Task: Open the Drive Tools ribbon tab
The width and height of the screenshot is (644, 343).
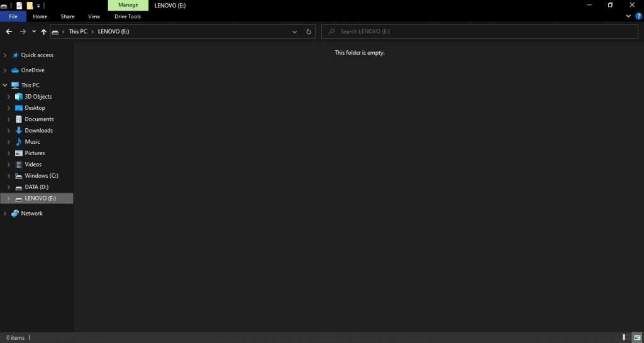Action: pos(128,16)
